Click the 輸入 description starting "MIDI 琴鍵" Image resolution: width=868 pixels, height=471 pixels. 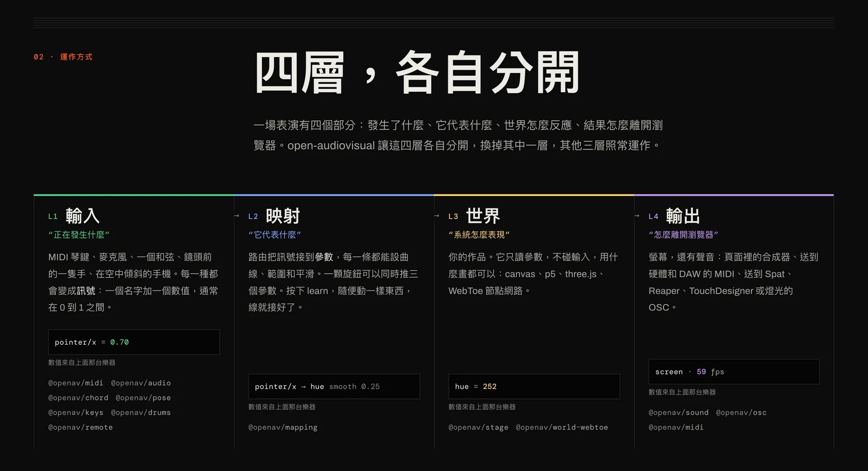tap(134, 282)
